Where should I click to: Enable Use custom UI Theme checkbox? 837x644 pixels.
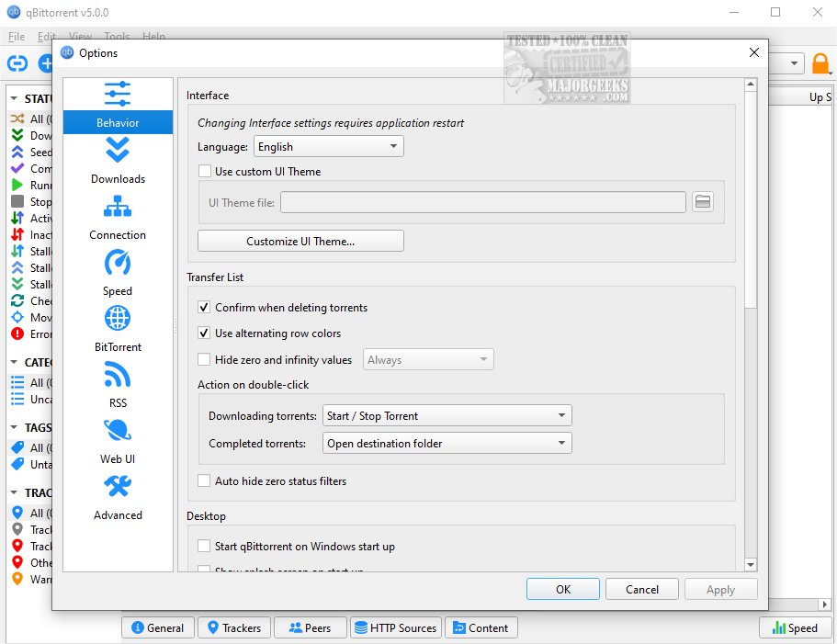[204, 171]
